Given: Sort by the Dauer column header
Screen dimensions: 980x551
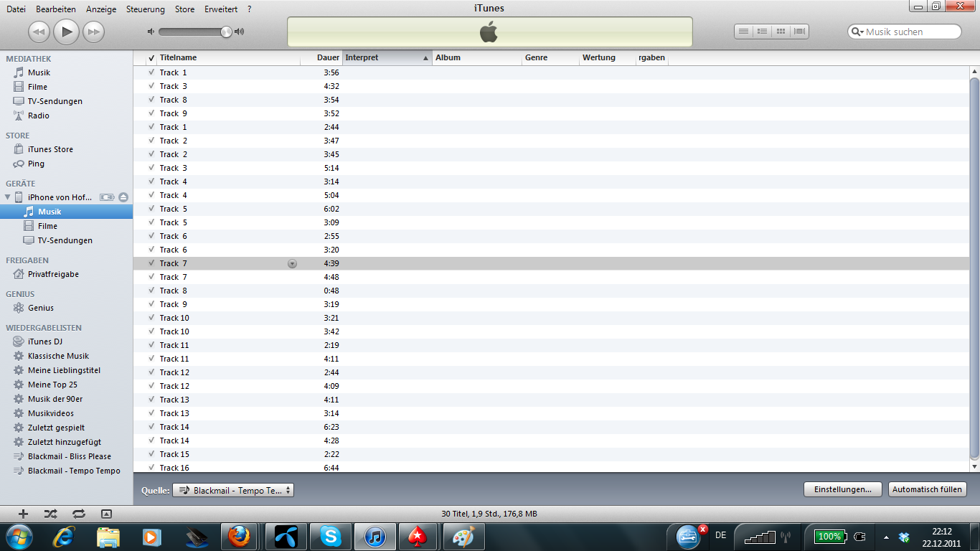Looking at the screenshot, I should click(321, 58).
